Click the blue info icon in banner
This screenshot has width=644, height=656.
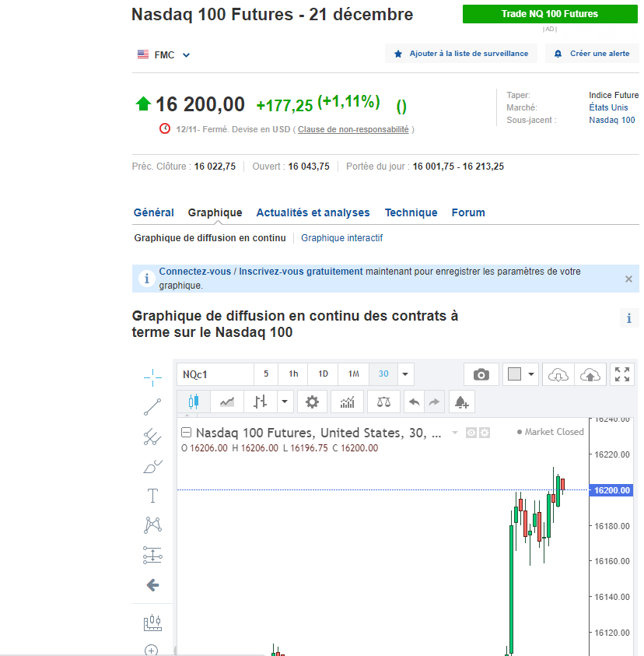point(146,279)
